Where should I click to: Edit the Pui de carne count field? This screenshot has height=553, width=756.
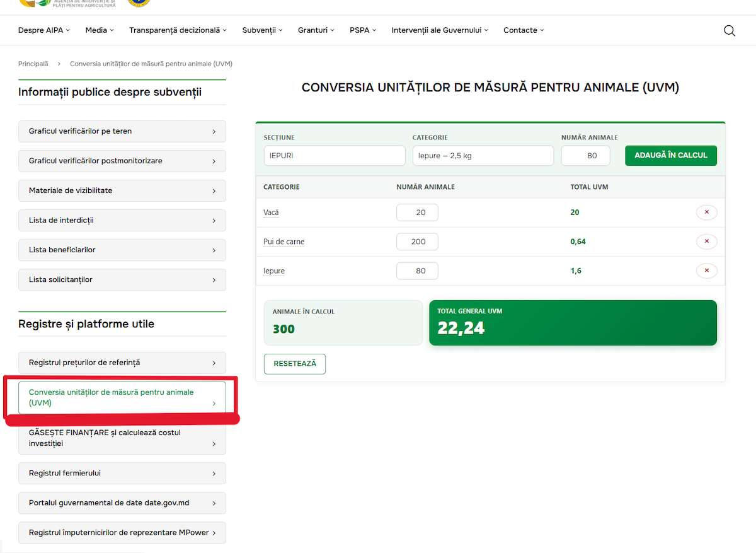coord(417,242)
